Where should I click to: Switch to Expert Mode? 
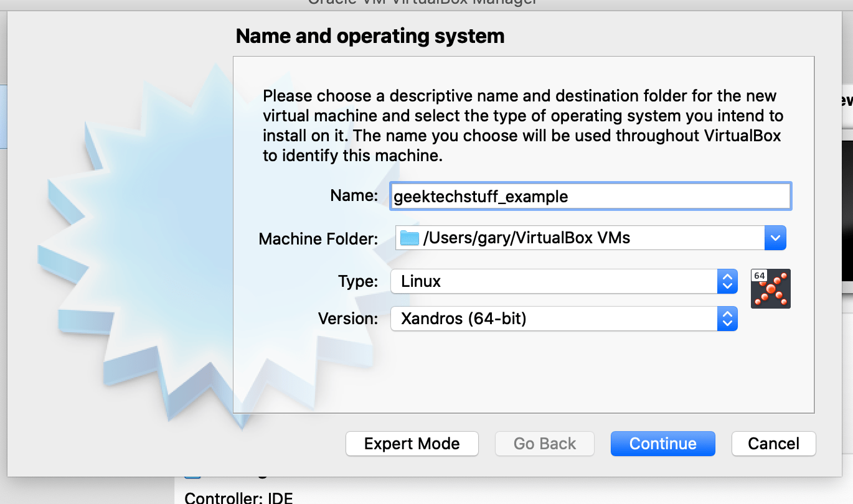point(412,444)
